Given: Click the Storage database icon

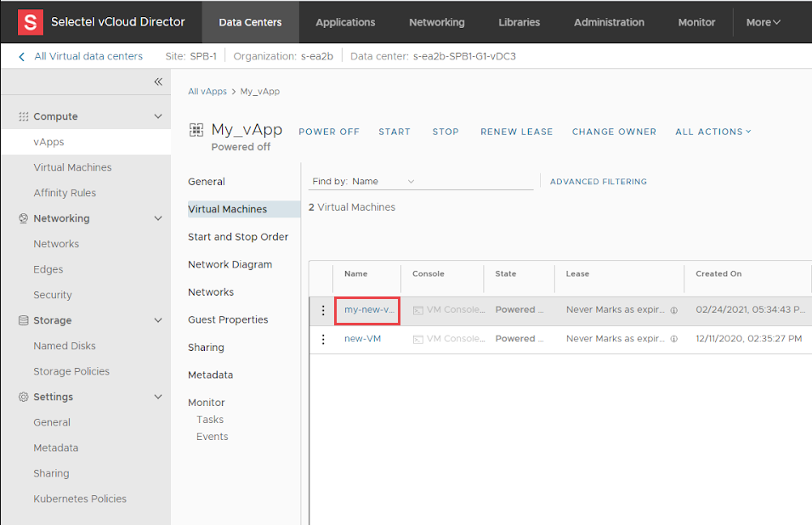Looking at the screenshot, I should (23, 320).
